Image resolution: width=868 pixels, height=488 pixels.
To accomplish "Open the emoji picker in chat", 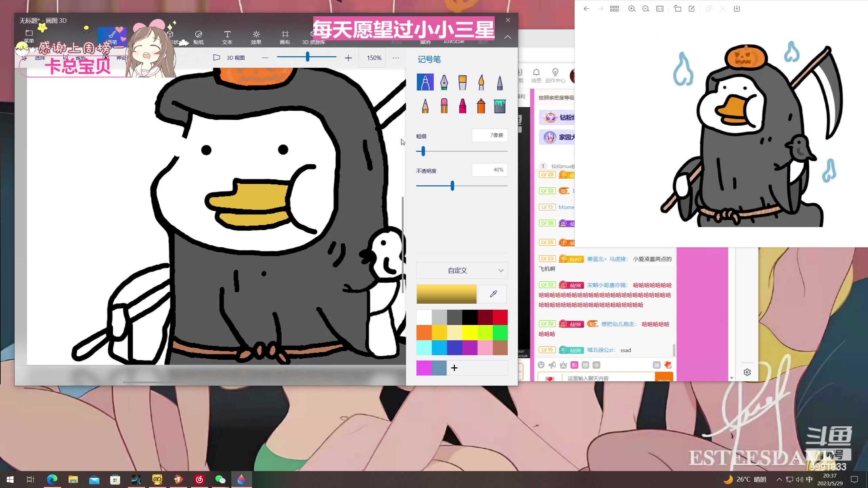I will pos(541,365).
